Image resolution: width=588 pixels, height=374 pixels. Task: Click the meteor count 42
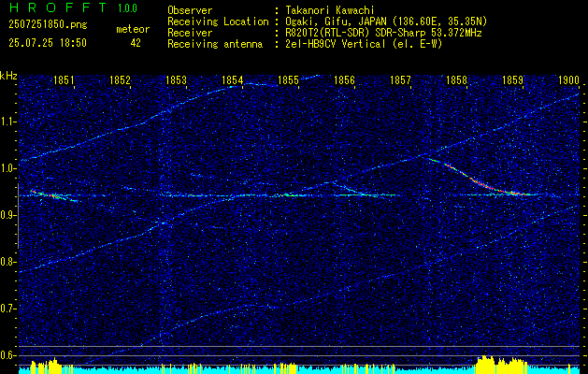coord(136,43)
